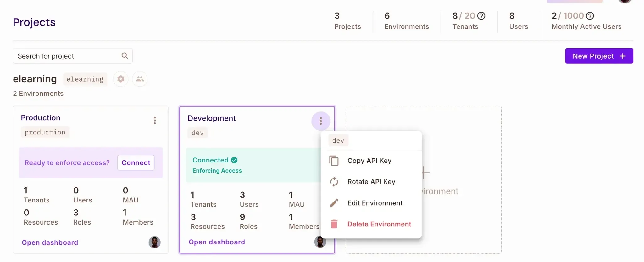Click Monthly Active Users help icon
This screenshot has height=262, width=644.
click(x=590, y=16)
